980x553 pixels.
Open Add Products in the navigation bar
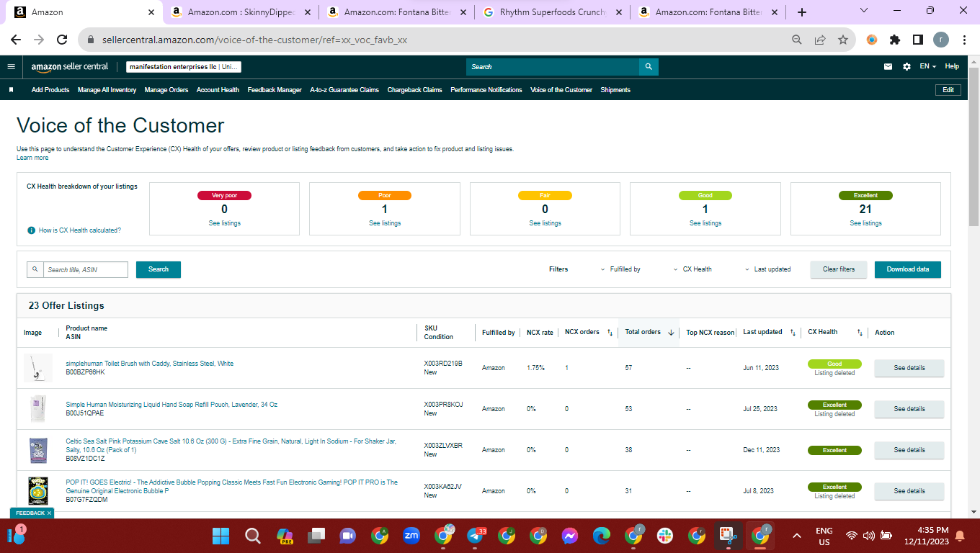coord(50,90)
